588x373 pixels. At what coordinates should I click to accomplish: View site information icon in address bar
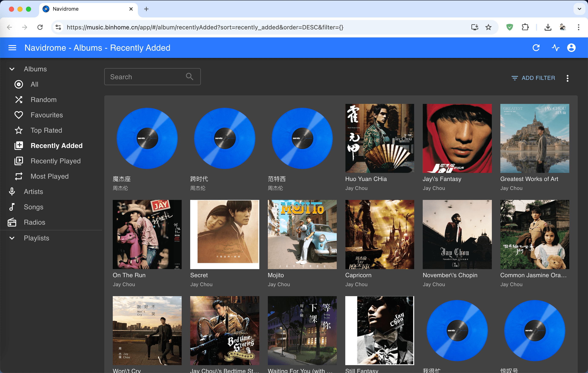[58, 27]
